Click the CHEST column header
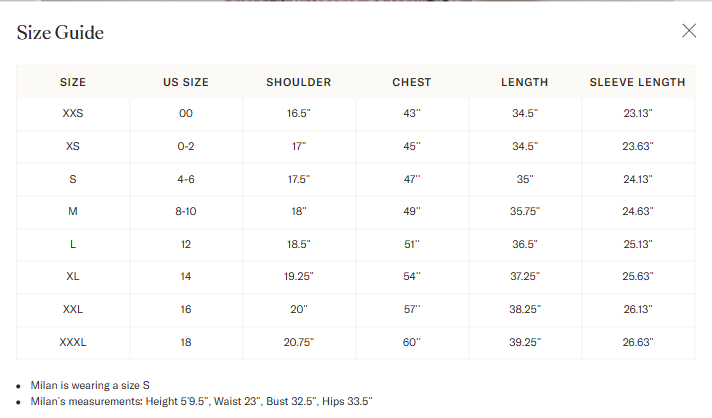Viewport: 712px width, 418px height. click(x=412, y=82)
